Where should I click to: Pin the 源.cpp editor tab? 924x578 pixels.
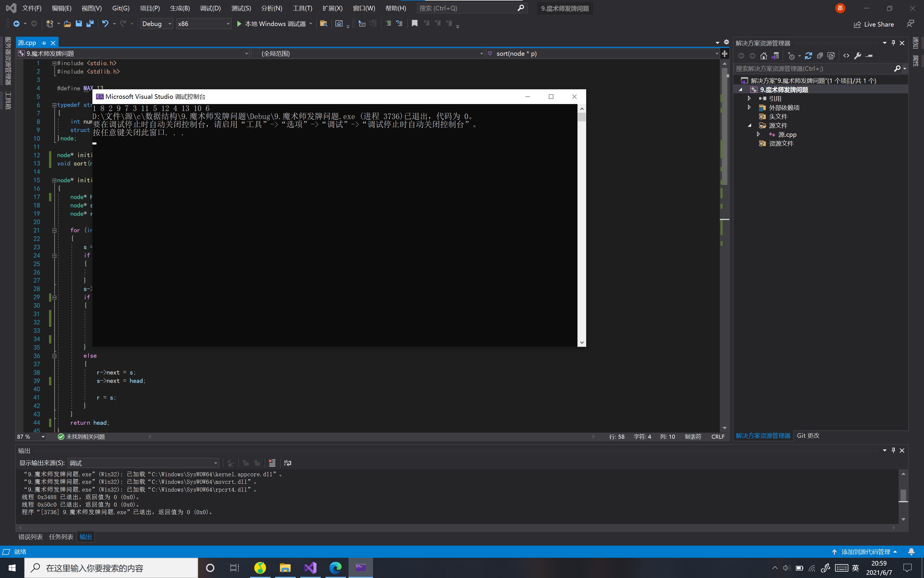pyautogui.click(x=44, y=43)
